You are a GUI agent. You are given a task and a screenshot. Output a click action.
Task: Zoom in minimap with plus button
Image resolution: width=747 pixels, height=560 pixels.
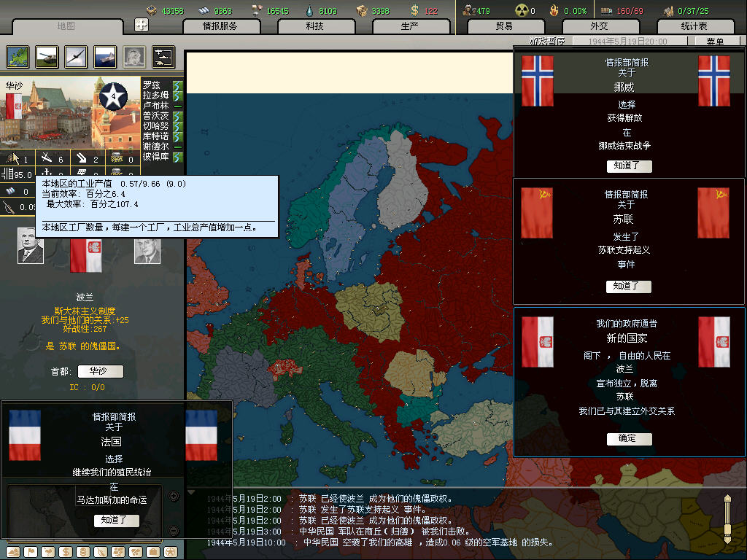point(174,496)
